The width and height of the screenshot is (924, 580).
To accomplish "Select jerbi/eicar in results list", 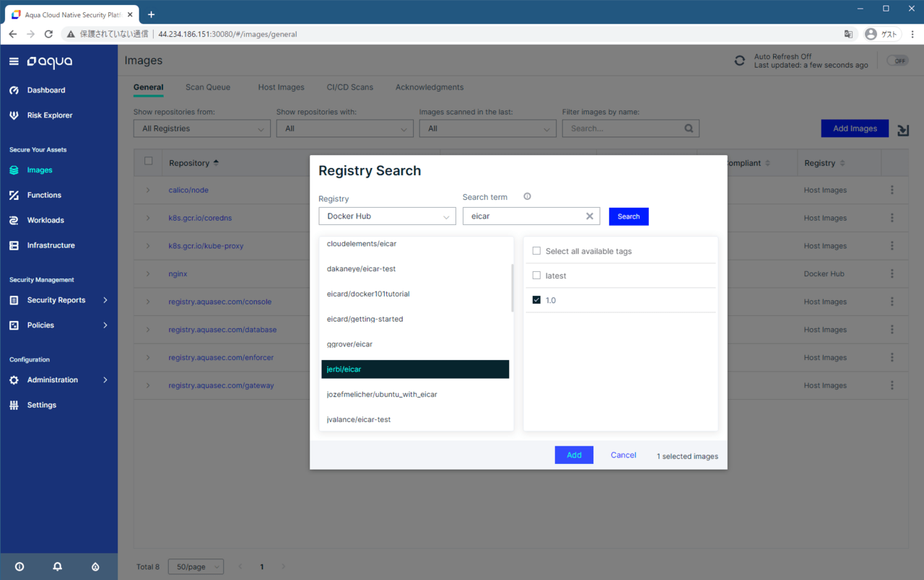I will click(415, 369).
